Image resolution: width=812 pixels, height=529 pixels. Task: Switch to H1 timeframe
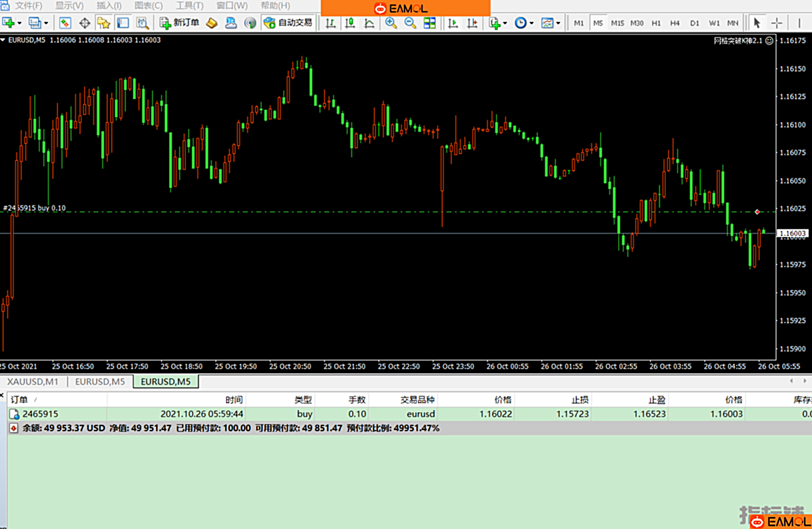656,23
